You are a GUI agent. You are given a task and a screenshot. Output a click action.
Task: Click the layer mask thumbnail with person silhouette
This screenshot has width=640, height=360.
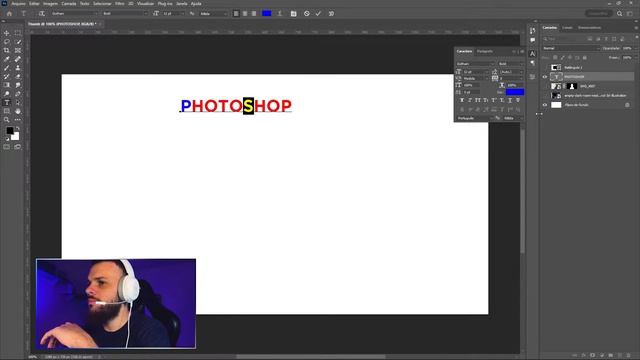click(572, 86)
